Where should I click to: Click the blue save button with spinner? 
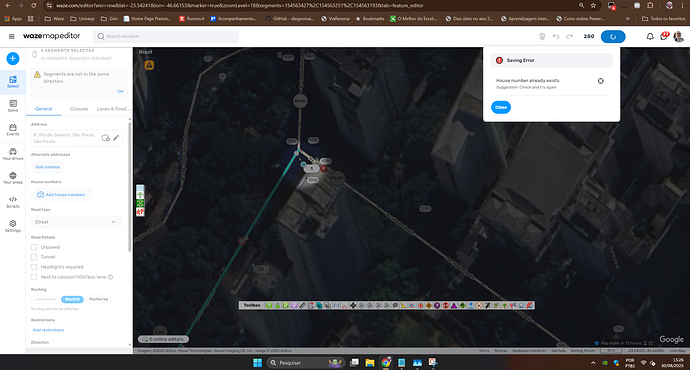coord(613,37)
